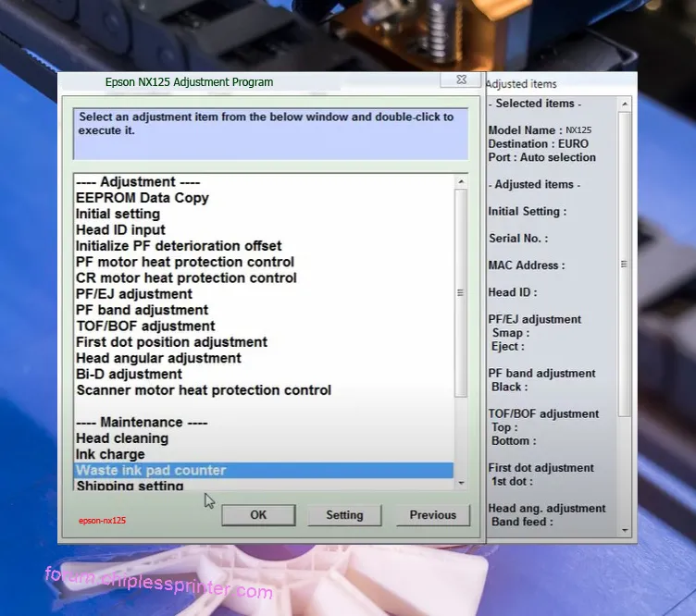Click the OK button
The height and width of the screenshot is (616, 696).
258,515
